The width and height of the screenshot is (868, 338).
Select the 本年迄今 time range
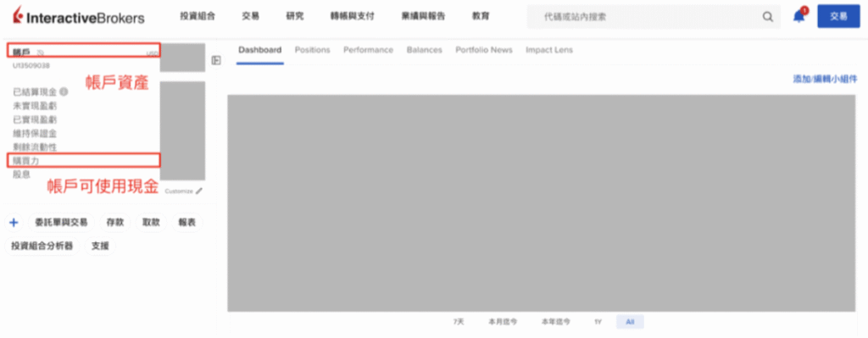coord(556,321)
